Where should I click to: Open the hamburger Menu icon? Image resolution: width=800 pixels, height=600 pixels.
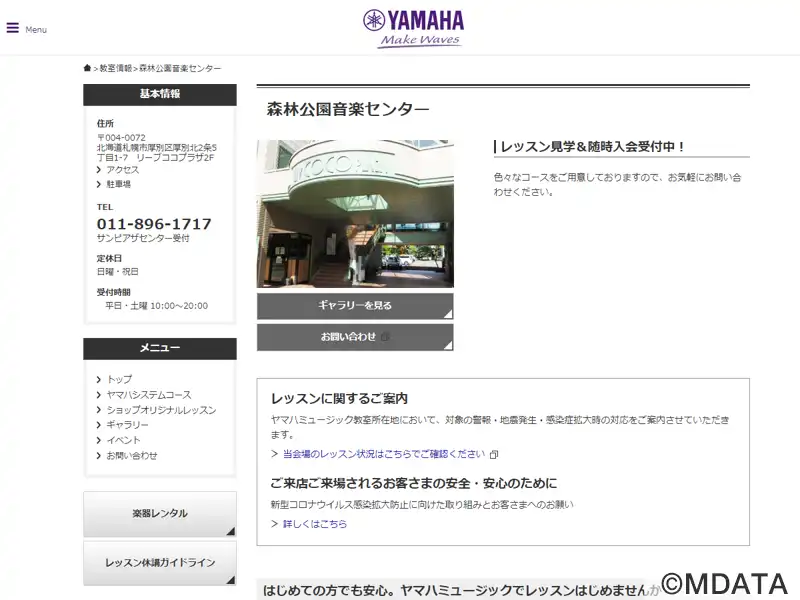pyautogui.click(x=13, y=28)
